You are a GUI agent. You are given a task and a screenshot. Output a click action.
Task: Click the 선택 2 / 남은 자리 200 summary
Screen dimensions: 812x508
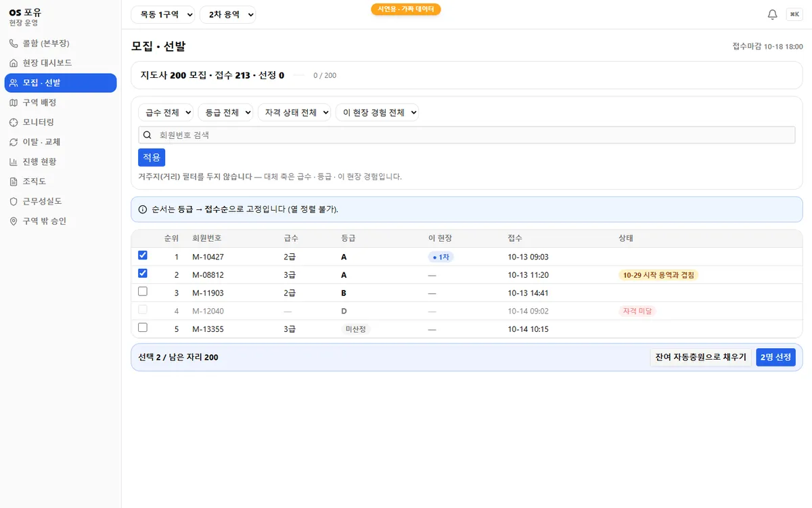(x=178, y=357)
